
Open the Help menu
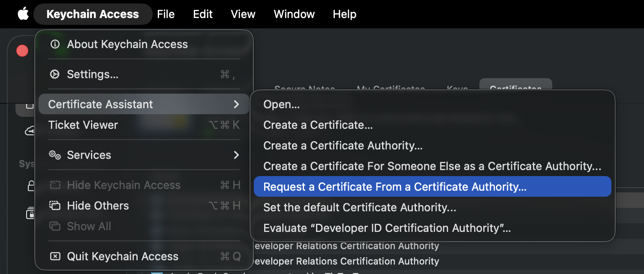(344, 14)
